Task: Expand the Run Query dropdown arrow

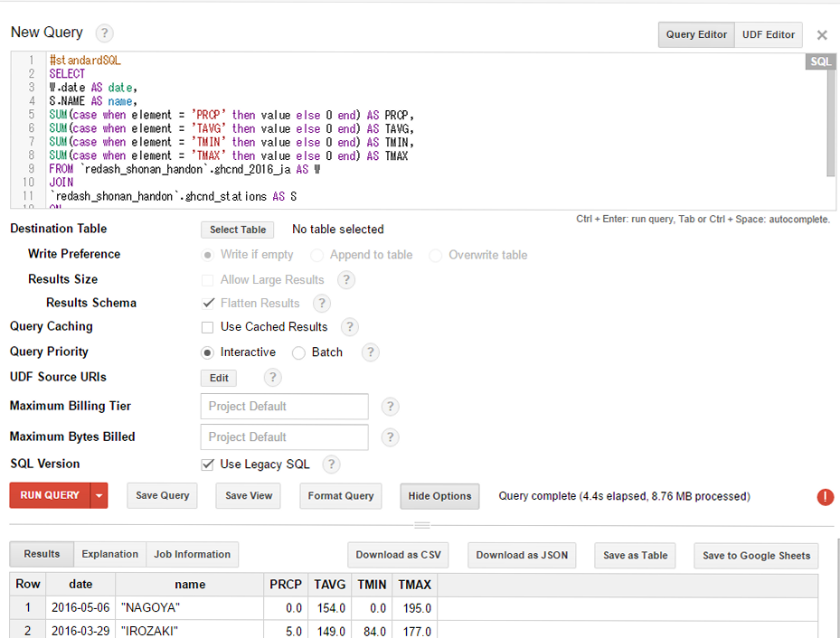Action: click(99, 495)
